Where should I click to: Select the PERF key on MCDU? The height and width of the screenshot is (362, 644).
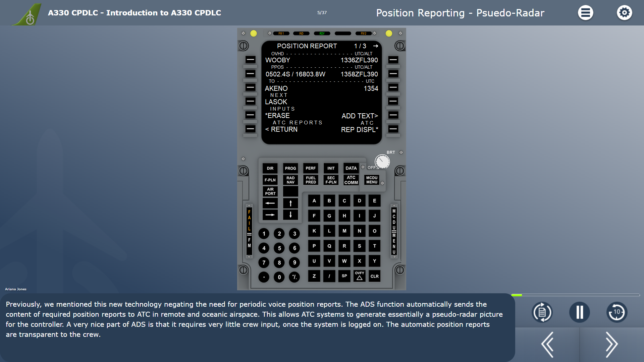point(311,168)
